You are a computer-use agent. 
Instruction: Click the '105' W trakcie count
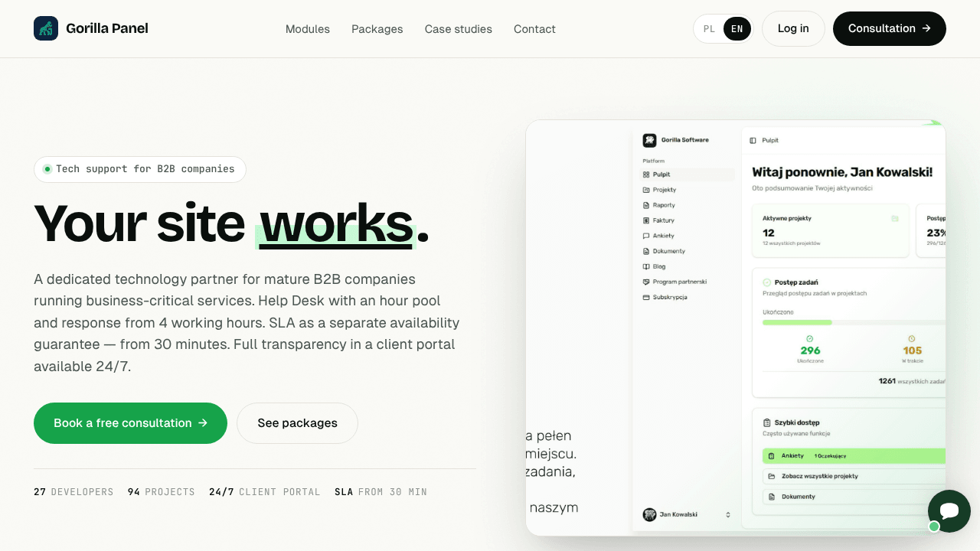coord(912,350)
